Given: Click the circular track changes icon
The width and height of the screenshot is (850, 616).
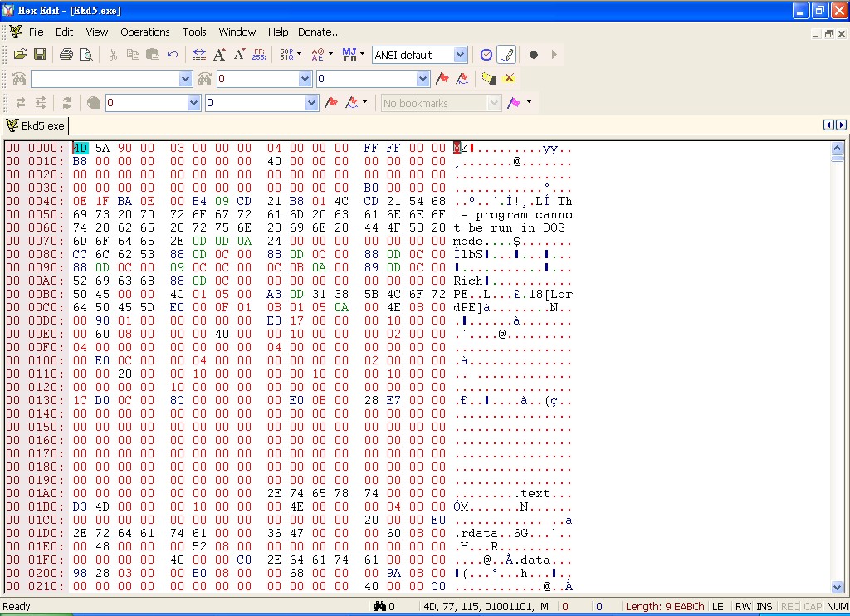Looking at the screenshot, I should (x=486, y=55).
